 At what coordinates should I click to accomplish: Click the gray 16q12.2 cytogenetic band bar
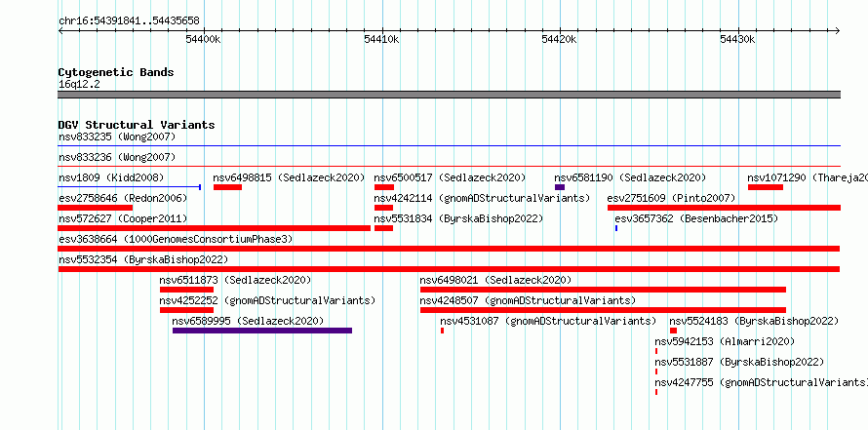pyautogui.click(x=449, y=95)
